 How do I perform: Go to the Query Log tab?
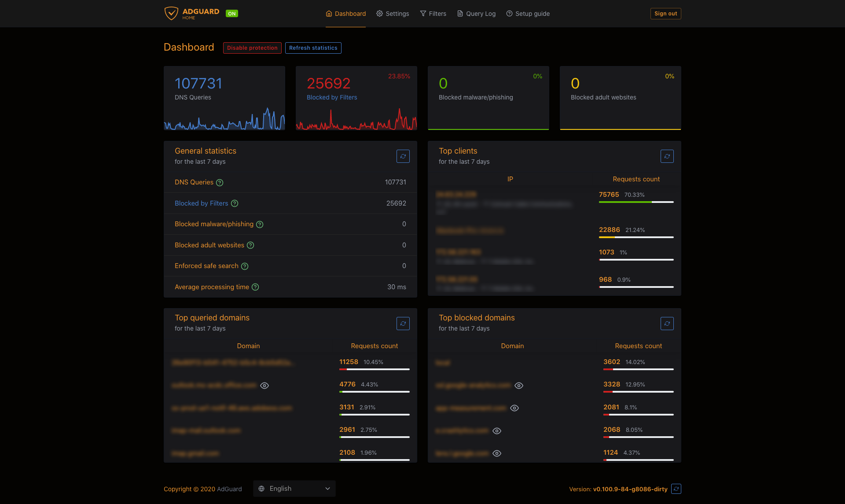(476, 14)
